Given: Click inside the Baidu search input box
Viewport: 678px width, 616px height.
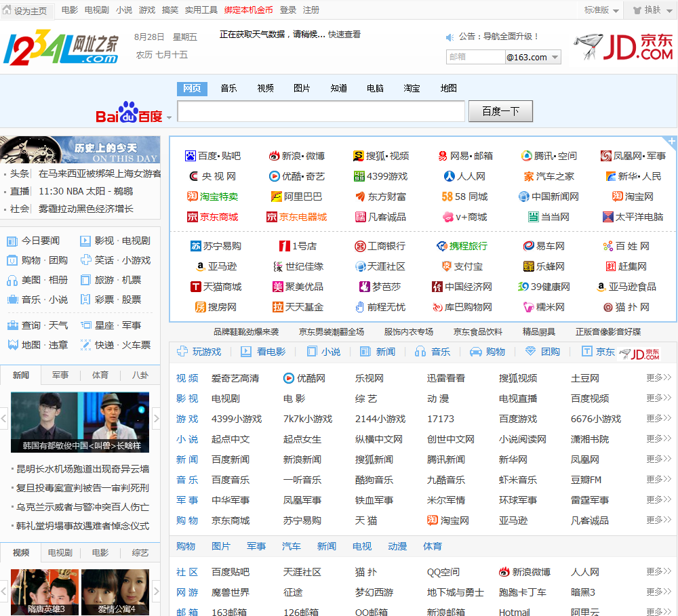Looking at the screenshot, I should point(321,112).
